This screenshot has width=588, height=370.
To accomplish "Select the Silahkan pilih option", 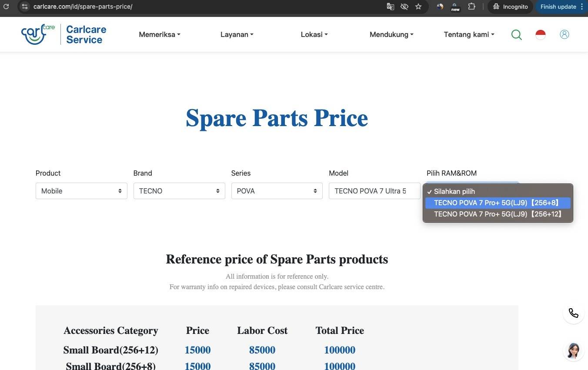I will 498,191.
